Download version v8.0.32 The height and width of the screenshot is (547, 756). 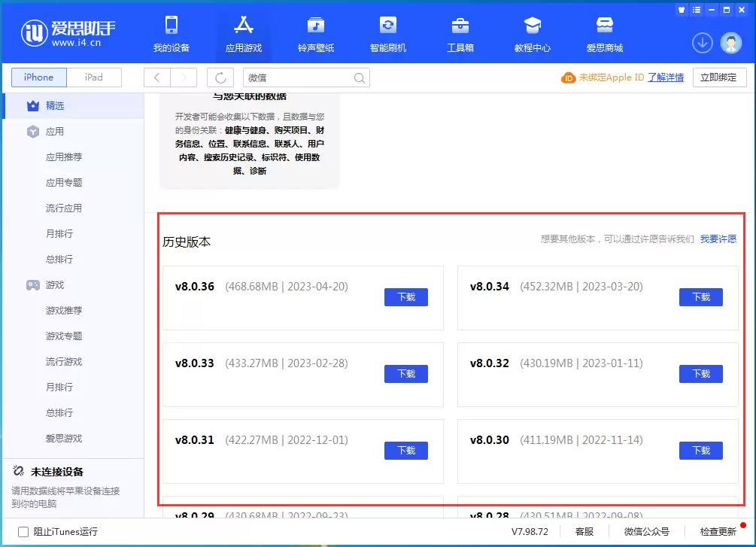point(701,374)
